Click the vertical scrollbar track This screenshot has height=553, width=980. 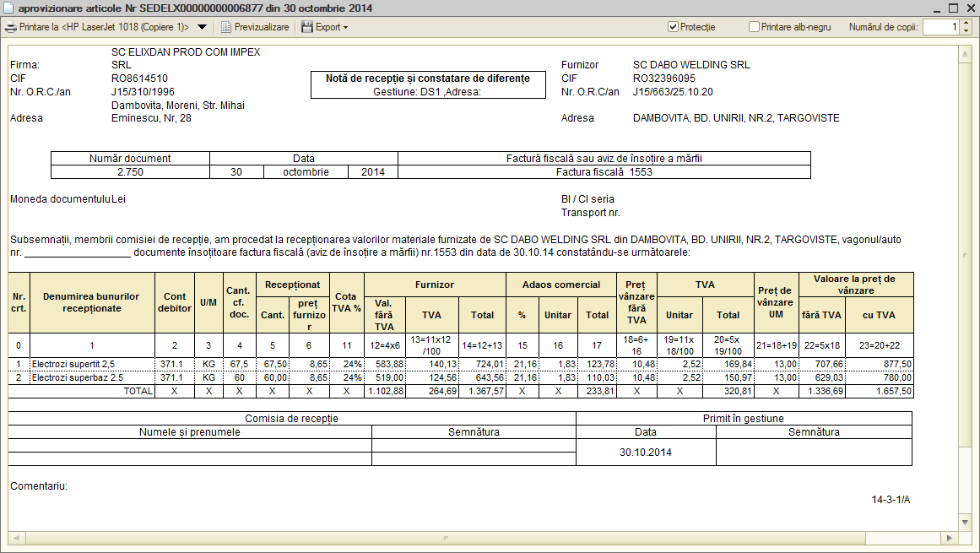tap(965, 287)
